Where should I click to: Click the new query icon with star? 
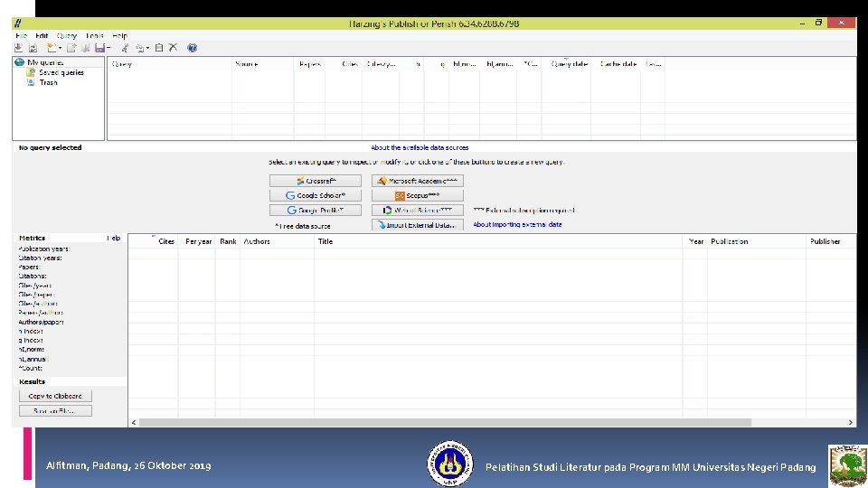point(51,48)
